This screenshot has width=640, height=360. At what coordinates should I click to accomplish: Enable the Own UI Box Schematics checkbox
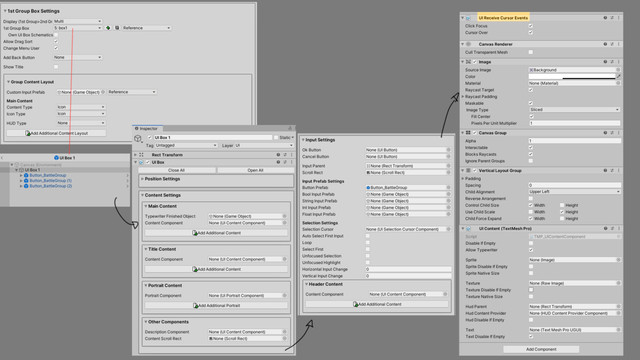[56, 35]
